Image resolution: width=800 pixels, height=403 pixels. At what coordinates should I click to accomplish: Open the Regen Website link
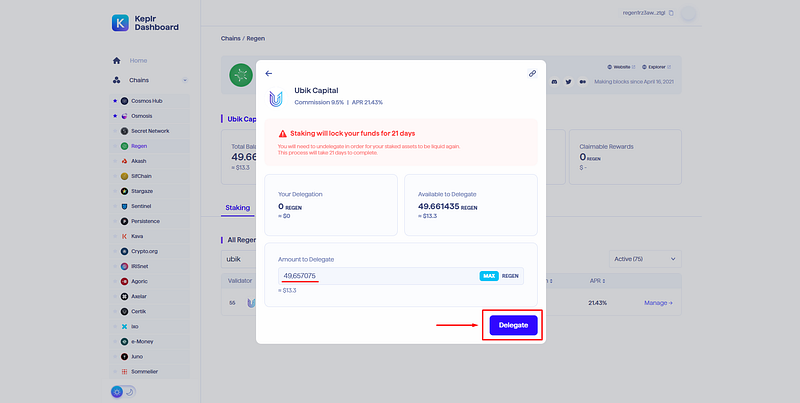click(621, 67)
